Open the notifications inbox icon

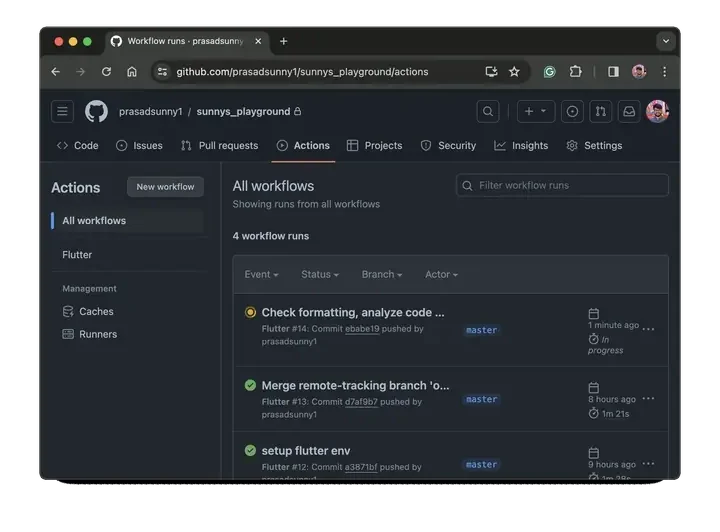point(629,112)
